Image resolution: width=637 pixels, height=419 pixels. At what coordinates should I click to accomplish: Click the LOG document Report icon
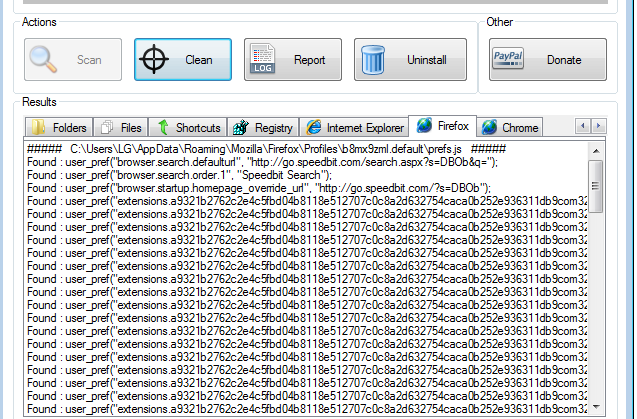coord(263,59)
